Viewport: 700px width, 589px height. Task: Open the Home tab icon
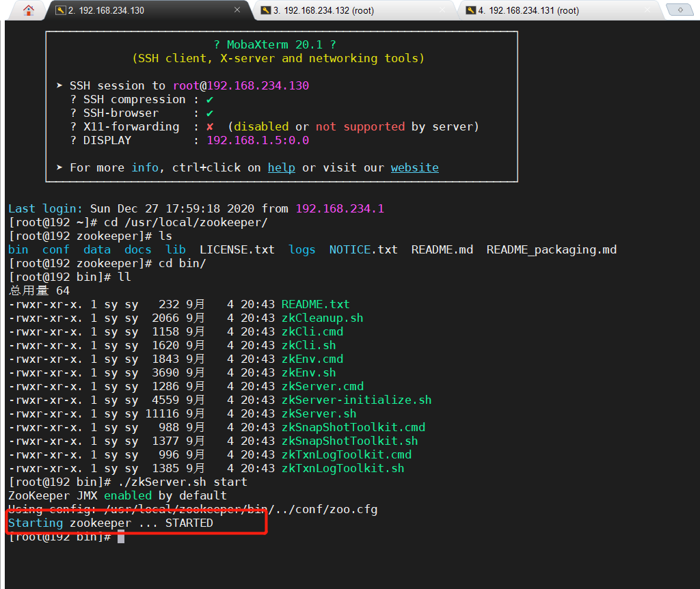28,10
